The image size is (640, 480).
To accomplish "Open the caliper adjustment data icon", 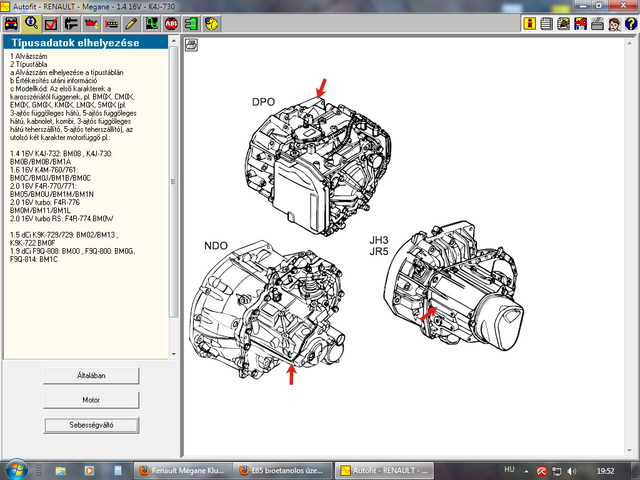I will coord(71,24).
